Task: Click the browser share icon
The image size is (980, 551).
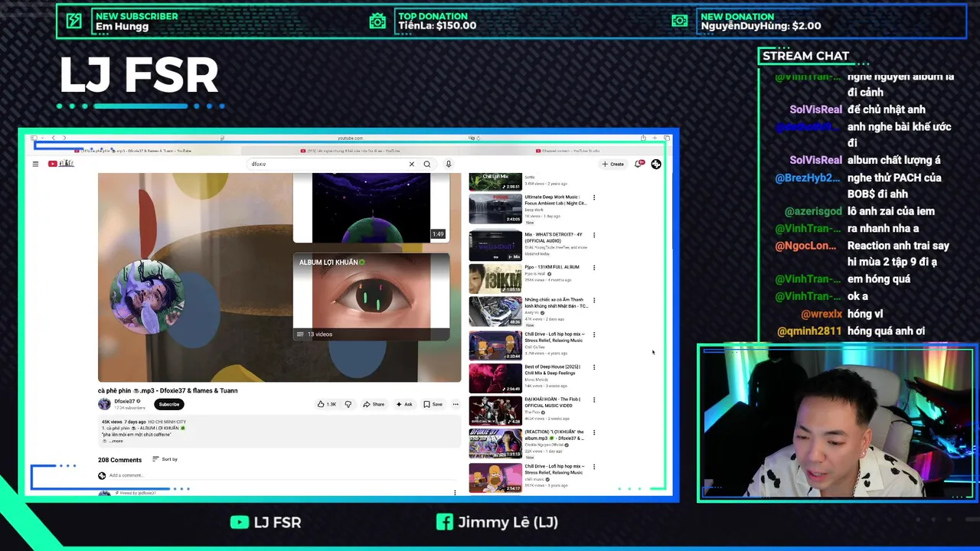Action: point(643,138)
